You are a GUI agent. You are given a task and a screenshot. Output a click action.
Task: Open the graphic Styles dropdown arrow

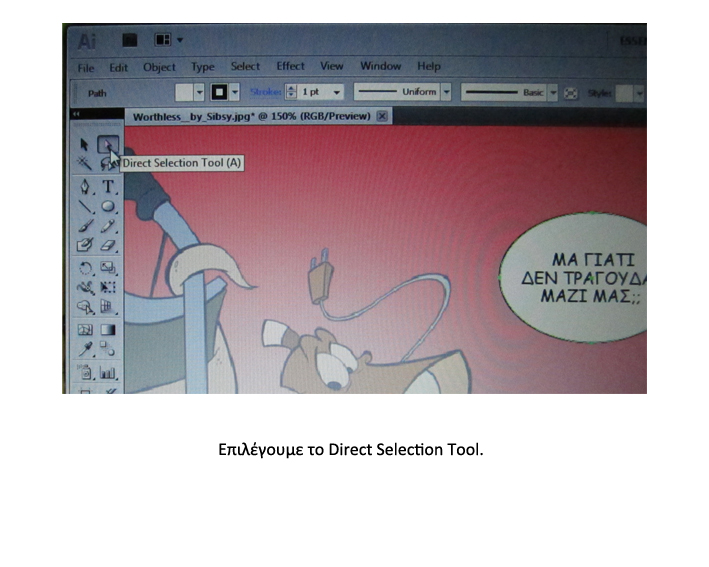click(x=639, y=94)
